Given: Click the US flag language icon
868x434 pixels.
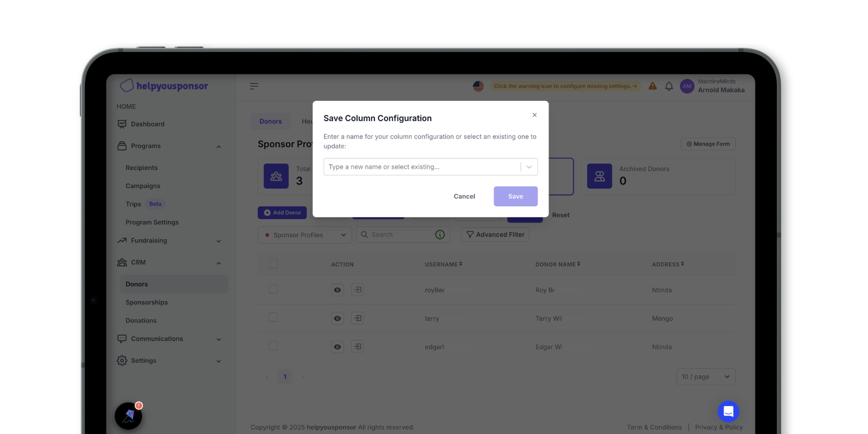Looking at the screenshot, I should (478, 86).
